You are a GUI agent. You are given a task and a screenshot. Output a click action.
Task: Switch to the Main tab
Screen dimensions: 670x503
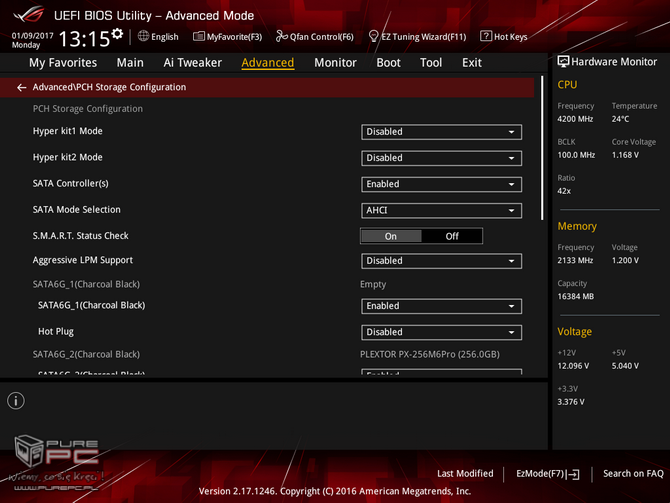click(x=130, y=63)
